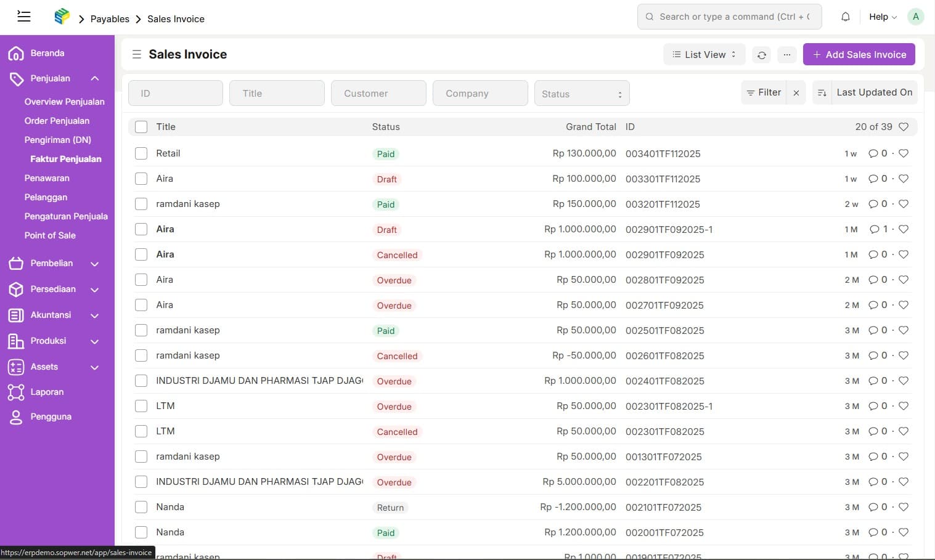This screenshot has width=935, height=560.
Task: Open the List View switcher
Action: 703,54
